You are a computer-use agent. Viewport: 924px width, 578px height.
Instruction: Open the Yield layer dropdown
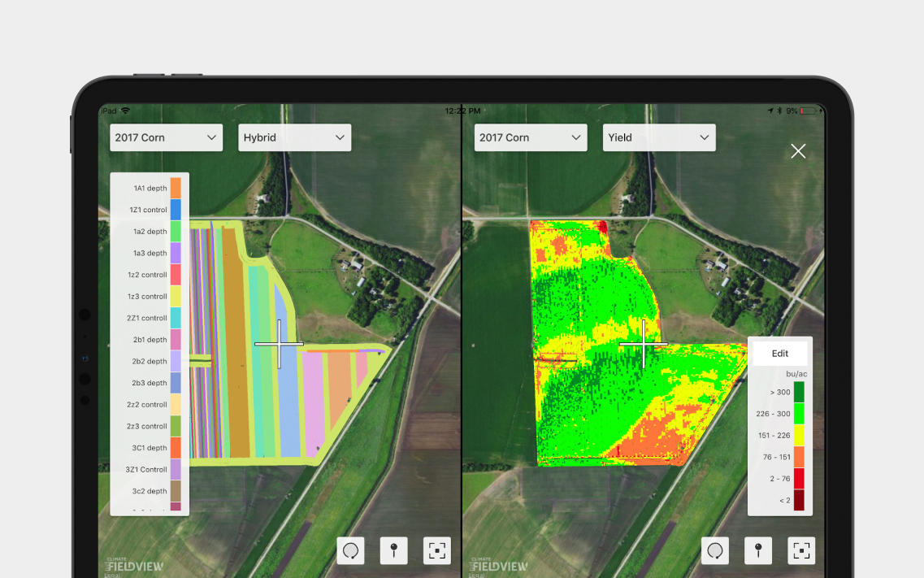pyautogui.click(x=658, y=137)
